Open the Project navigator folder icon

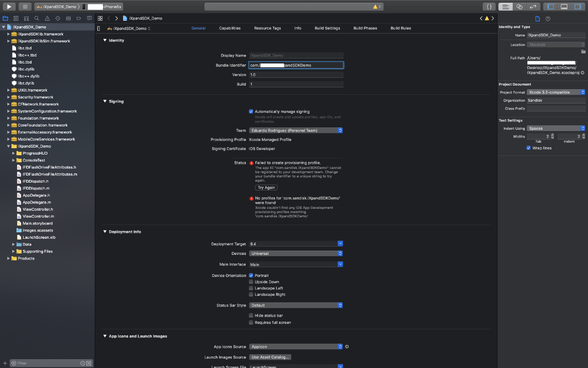tap(6, 18)
